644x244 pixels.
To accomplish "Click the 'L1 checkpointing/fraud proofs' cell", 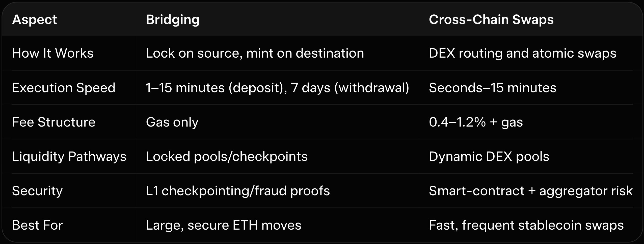I will (238, 191).
